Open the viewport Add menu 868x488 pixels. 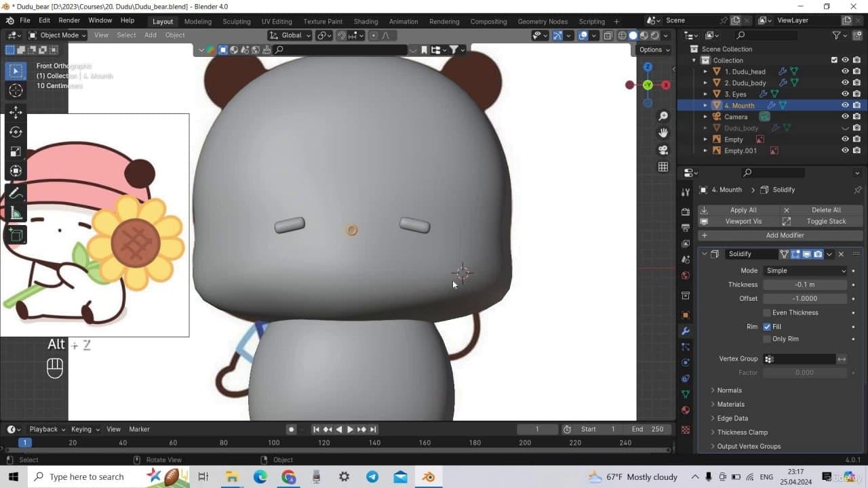[x=151, y=35]
